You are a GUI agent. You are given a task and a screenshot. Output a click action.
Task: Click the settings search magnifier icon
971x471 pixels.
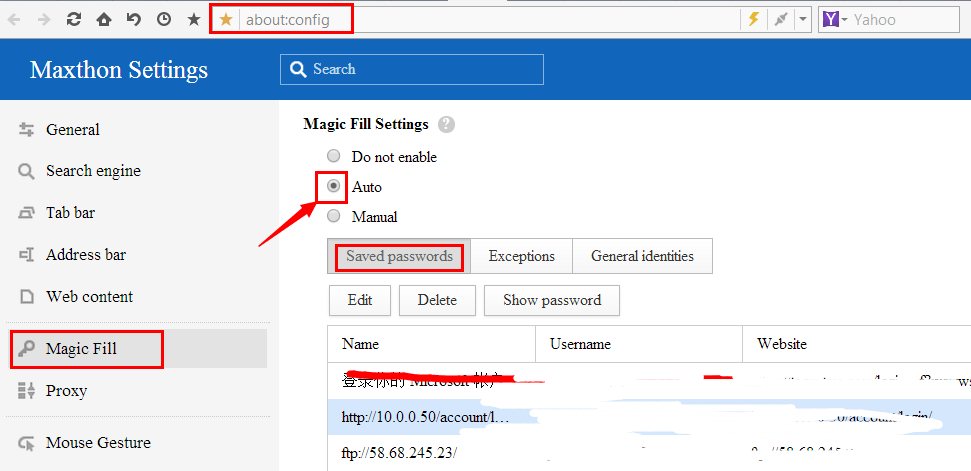tap(298, 69)
